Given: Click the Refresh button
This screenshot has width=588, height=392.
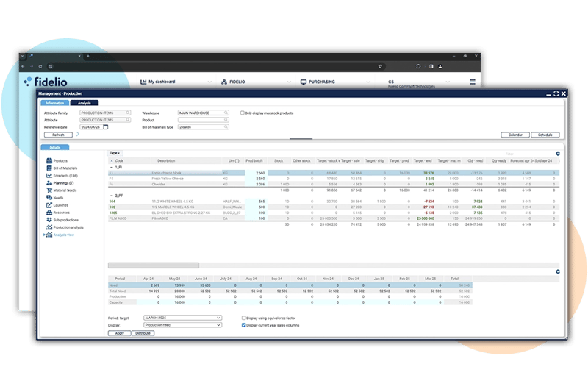Looking at the screenshot, I should [x=58, y=135].
